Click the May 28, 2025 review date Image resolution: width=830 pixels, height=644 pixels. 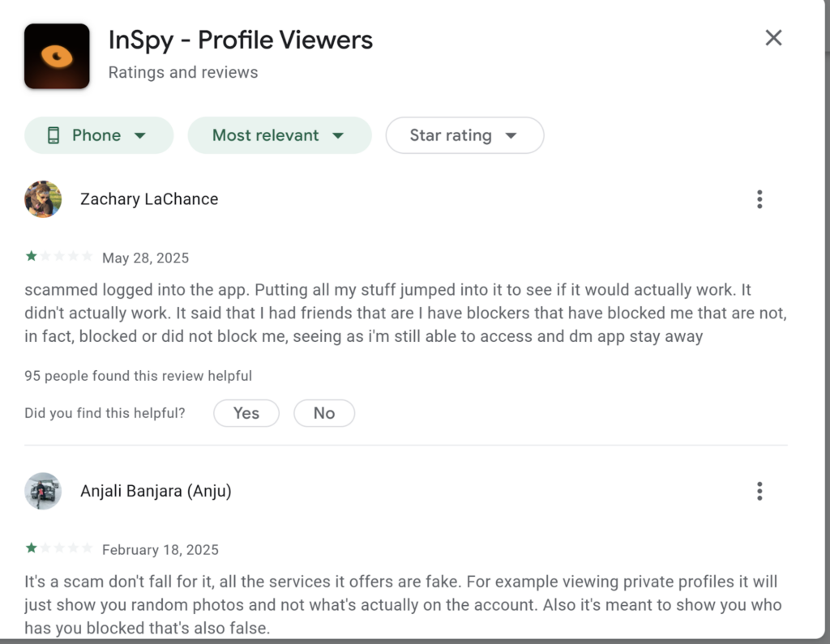coord(145,258)
